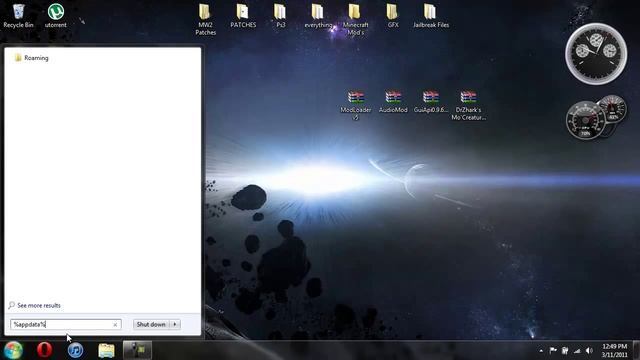
Task: Click the Windows Start orb
Action: pos(13,350)
